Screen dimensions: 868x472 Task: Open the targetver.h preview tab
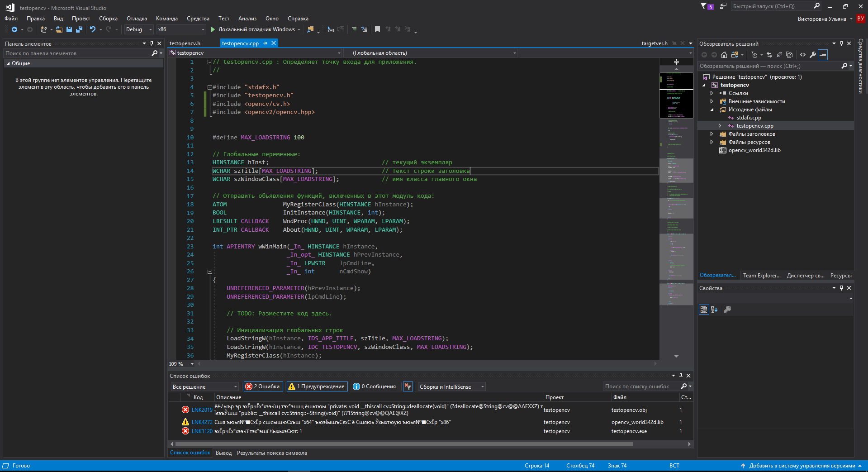[655, 43]
